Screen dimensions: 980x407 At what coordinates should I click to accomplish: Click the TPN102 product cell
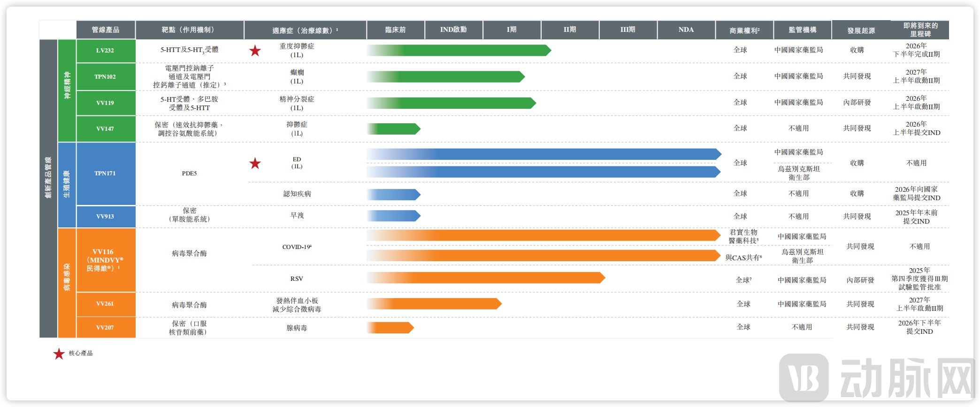point(106,77)
